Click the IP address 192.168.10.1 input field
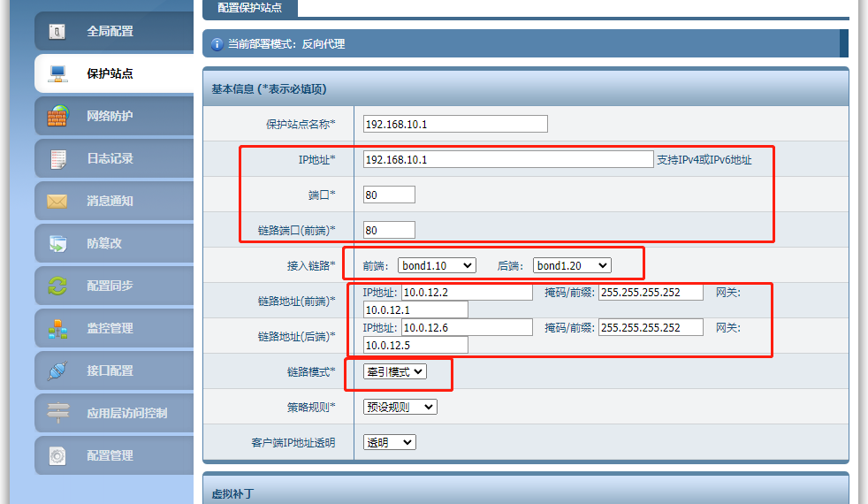The width and height of the screenshot is (868, 504). pyautogui.click(x=507, y=159)
